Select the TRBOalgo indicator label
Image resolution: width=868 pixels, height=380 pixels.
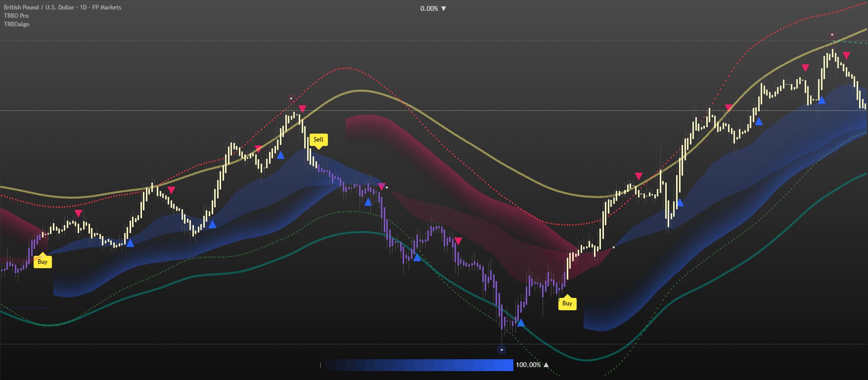tap(17, 24)
